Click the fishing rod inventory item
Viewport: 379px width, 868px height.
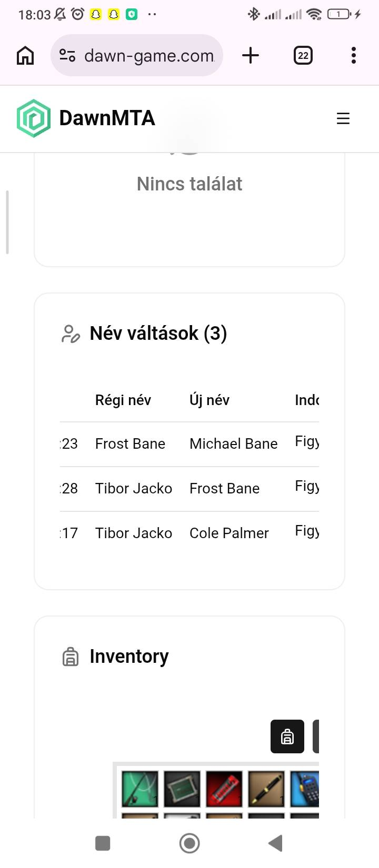[x=139, y=789]
